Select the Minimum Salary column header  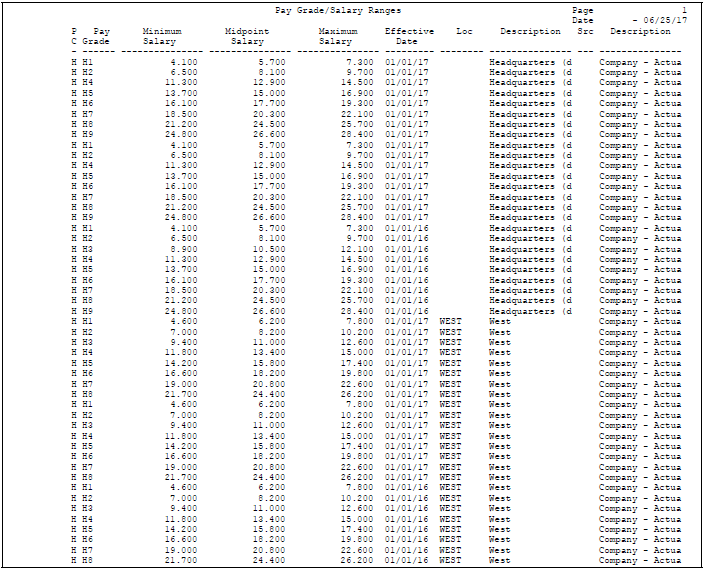162,36
